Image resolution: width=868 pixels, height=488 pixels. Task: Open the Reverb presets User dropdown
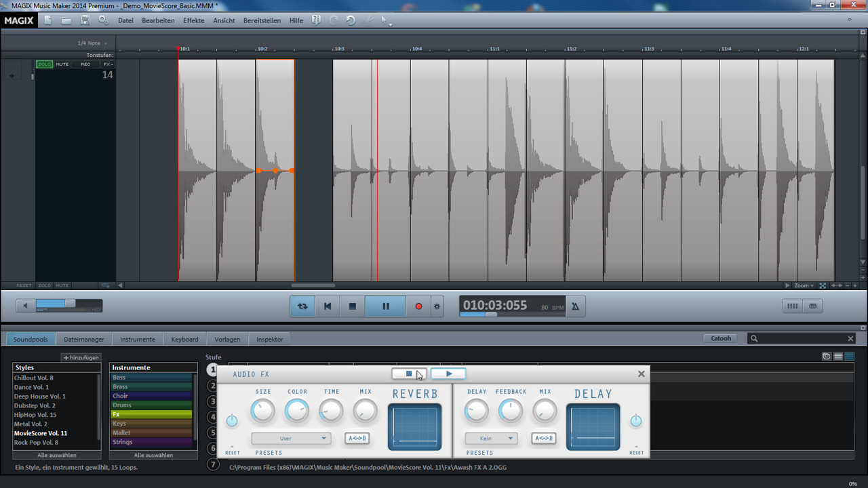pos(291,439)
